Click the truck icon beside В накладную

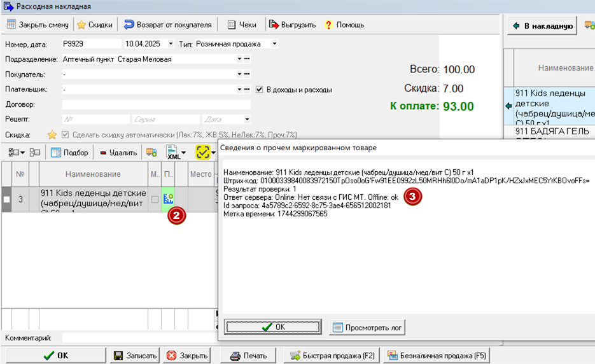pos(589,25)
